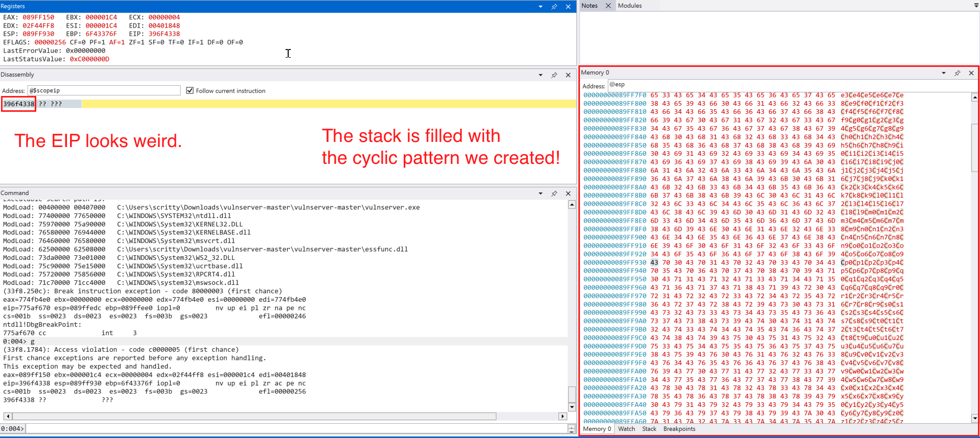The width and height of the screenshot is (980, 438).
Task: Open the Command window options dropdown
Action: click(541, 193)
